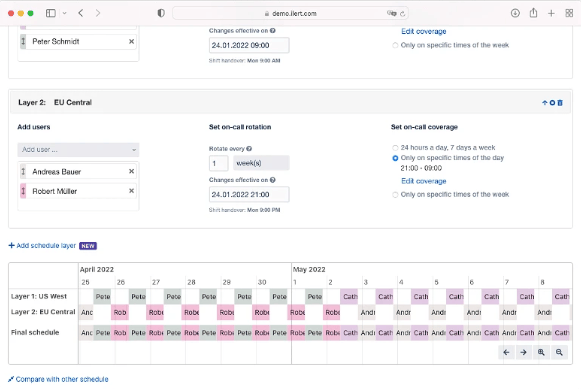Screen dimensions: 581x389
Task: Show Safari downloads
Action: 515,13
